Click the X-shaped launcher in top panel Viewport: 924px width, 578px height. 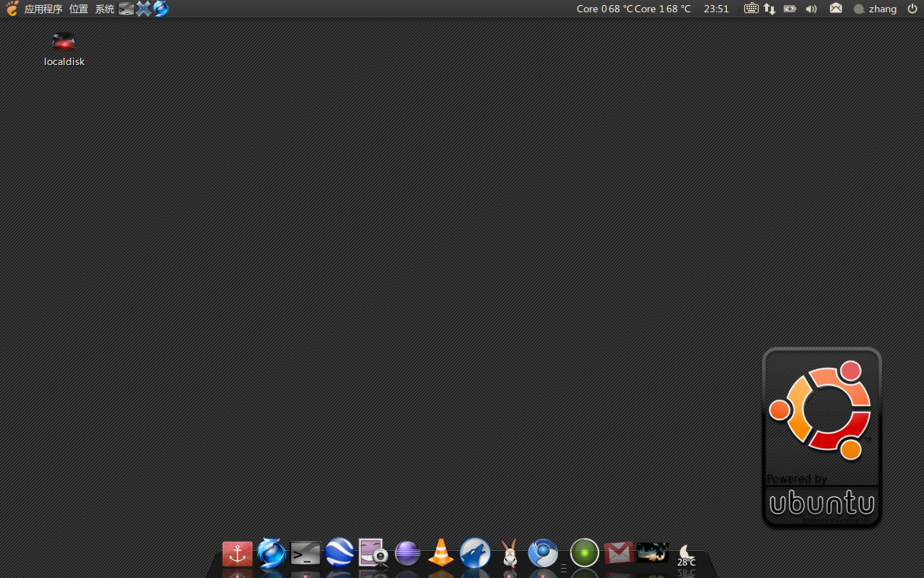[144, 9]
